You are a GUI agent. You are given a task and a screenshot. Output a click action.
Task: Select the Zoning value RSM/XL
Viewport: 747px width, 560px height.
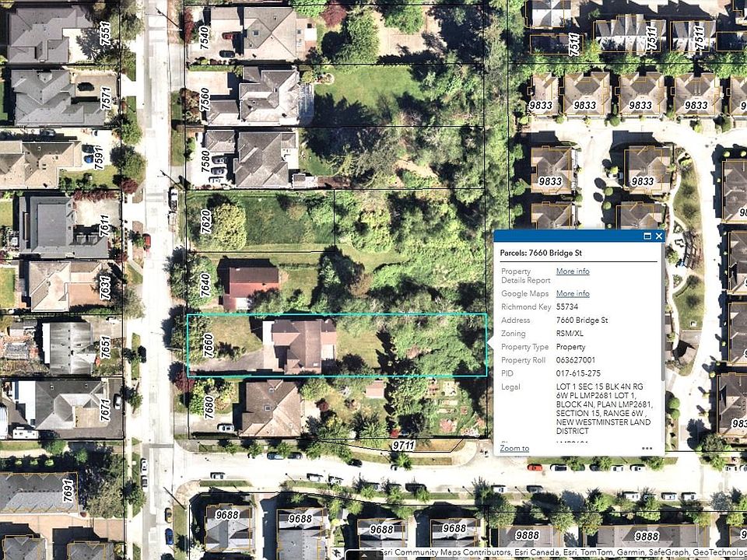[570, 334]
